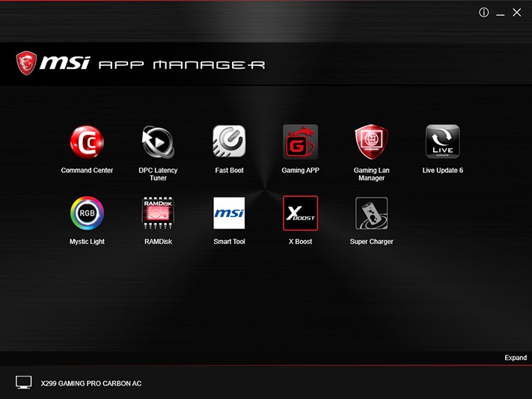Click the Super Charger label text
This screenshot has height=399, width=532.
click(x=372, y=242)
